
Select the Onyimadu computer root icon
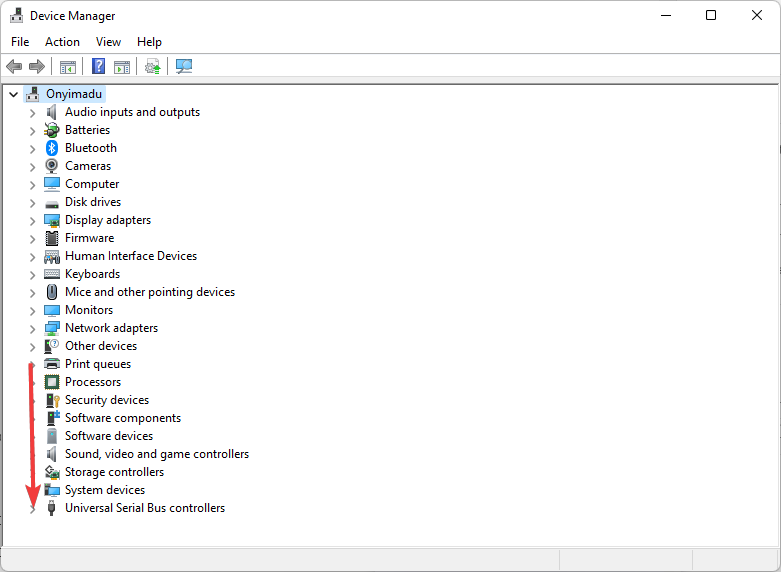tap(33, 94)
